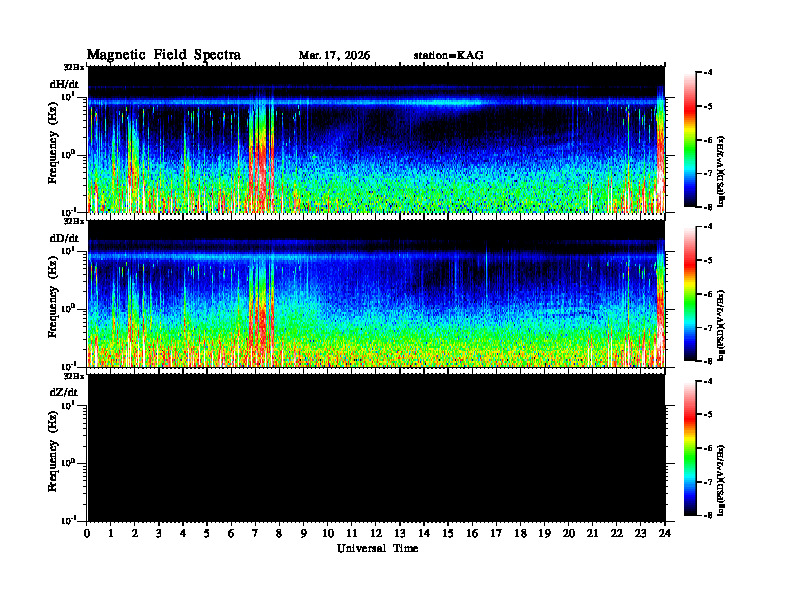The width and height of the screenshot is (792, 612).
Task: Click hour "18" on the Universal Time axis
Action: pos(520,534)
